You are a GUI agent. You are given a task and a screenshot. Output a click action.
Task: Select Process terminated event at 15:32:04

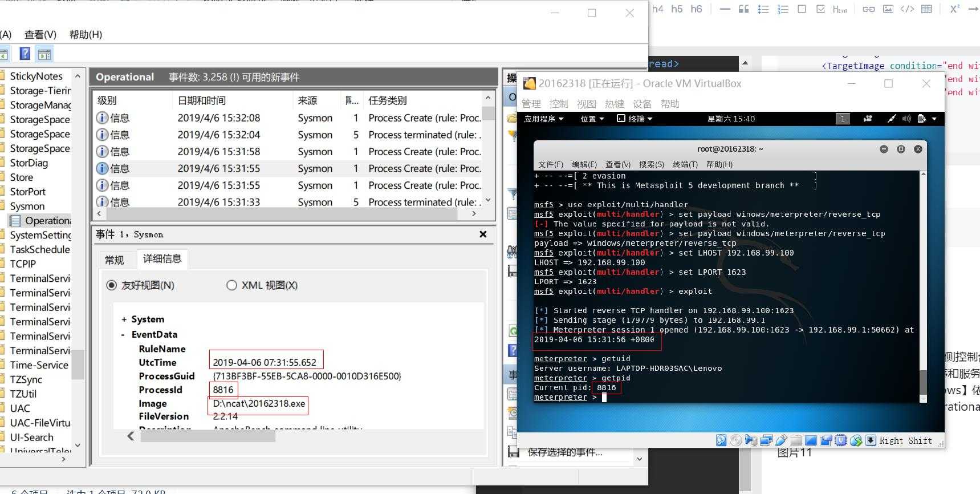[x=288, y=135]
